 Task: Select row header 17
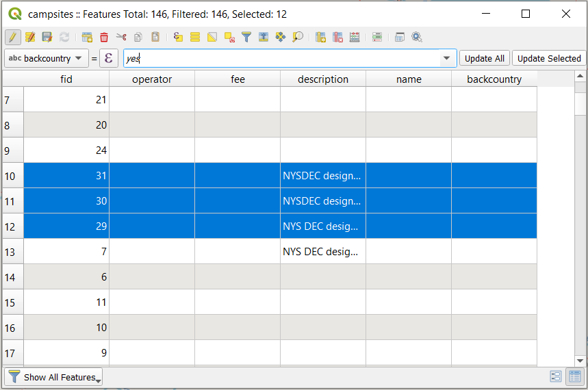tap(13, 353)
